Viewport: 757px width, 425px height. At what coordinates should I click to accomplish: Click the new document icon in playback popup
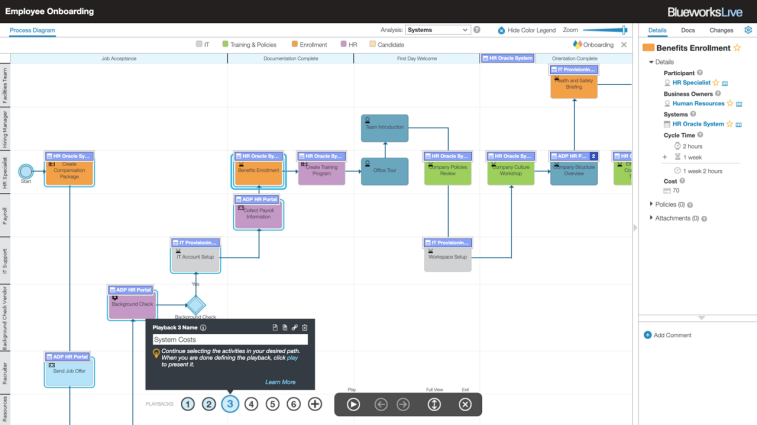(x=275, y=327)
